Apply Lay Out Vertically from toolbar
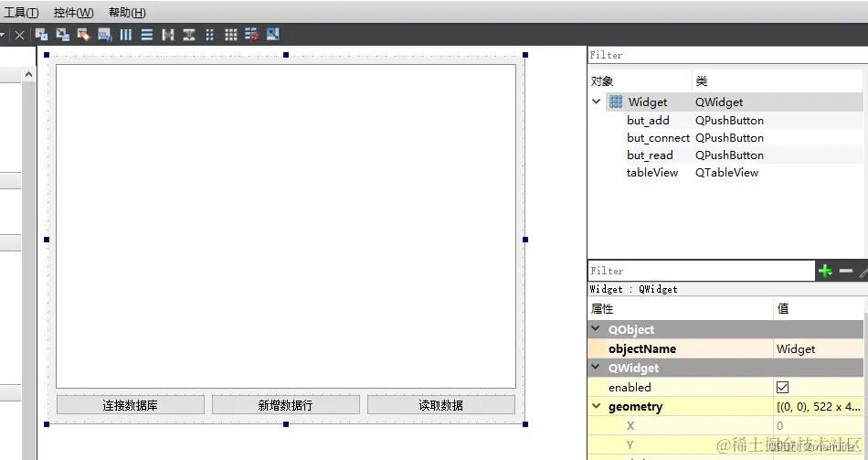Screen dimensions: 868x460 [147, 35]
